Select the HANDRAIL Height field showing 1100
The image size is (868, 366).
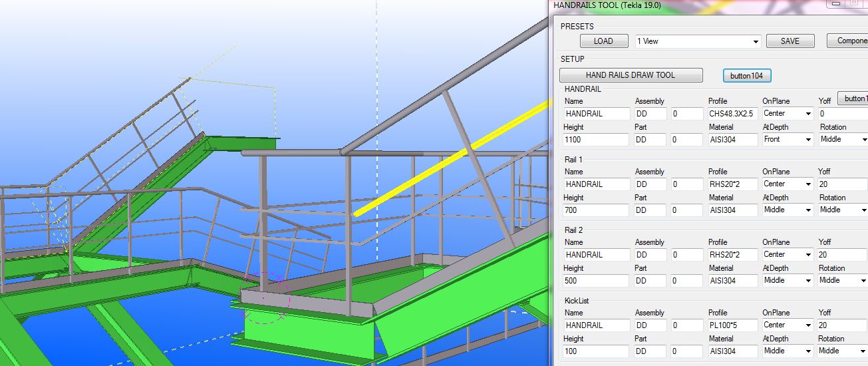pos(595,140)
